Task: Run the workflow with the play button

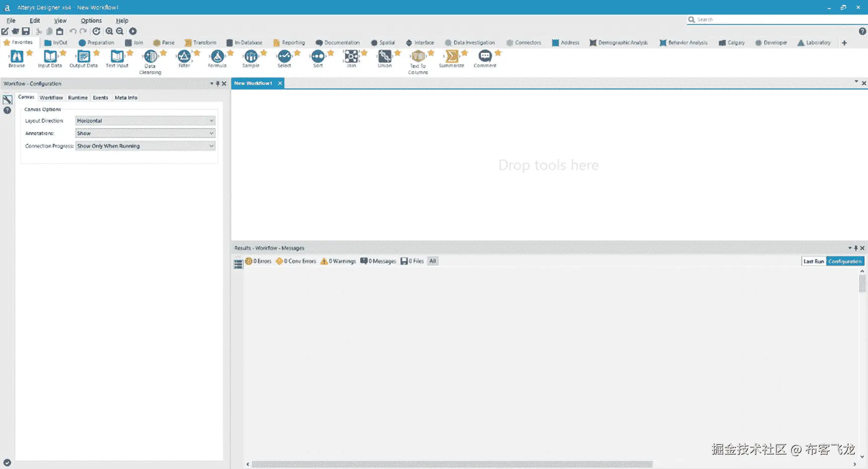Action: tap(133, 31)
